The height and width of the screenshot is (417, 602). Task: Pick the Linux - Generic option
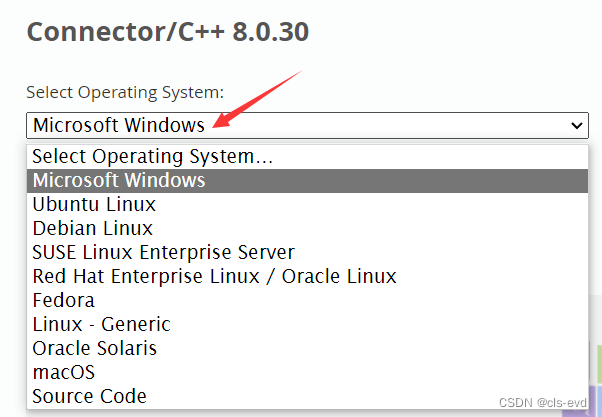click(101, 324)
